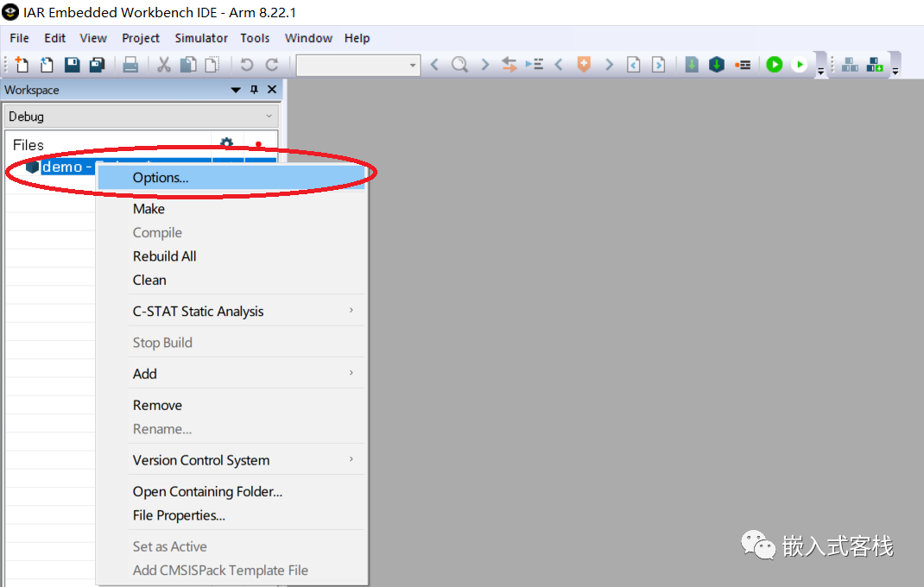Click the Undo arrow icon

pyautogui.click(x=246, y=64)
